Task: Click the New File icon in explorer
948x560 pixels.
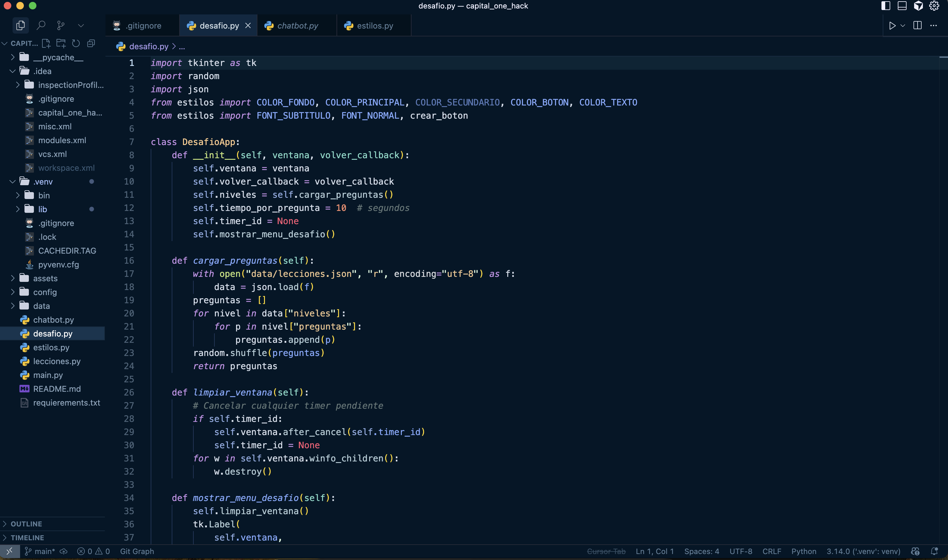Action: point(46,43)
